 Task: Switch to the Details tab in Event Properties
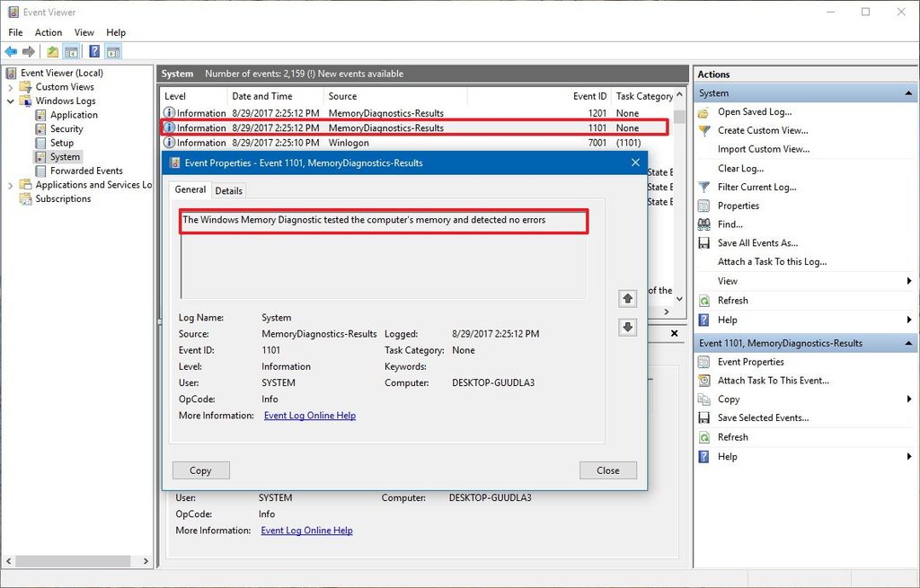(229, 190)
